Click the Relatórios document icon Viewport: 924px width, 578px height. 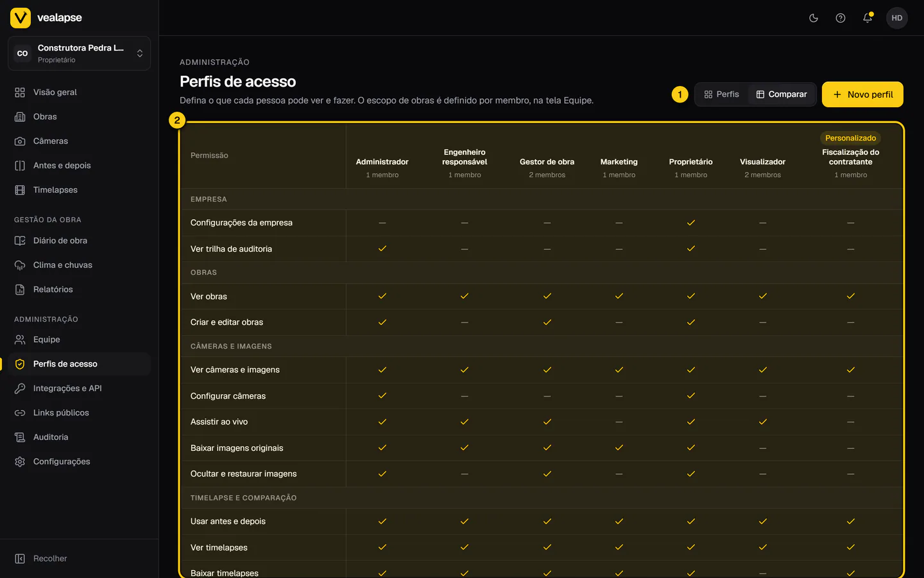(20, 290)
